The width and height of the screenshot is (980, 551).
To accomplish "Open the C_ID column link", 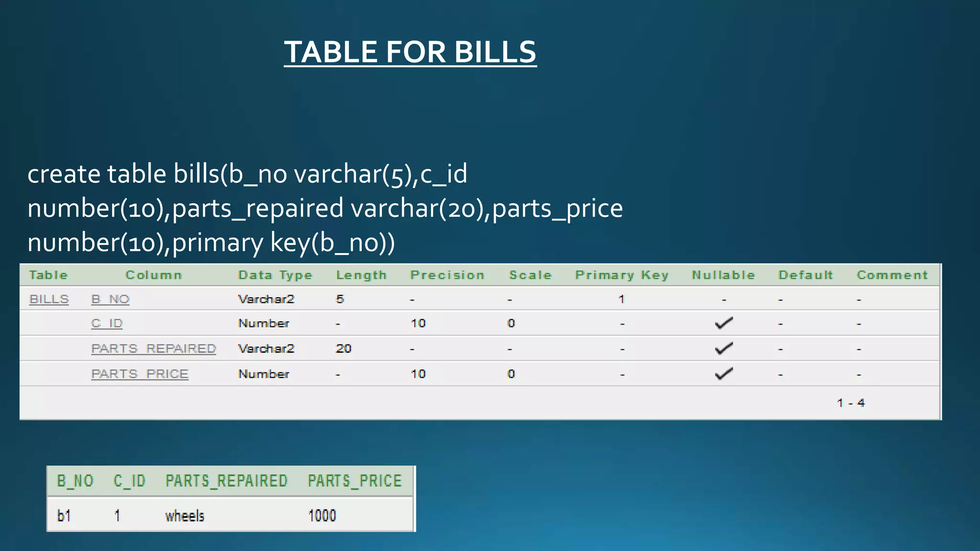I will [x=107, y=324].
